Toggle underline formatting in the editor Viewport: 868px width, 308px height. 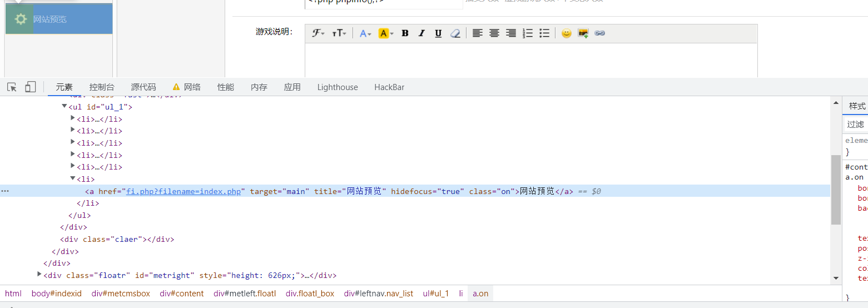[438, 33]
